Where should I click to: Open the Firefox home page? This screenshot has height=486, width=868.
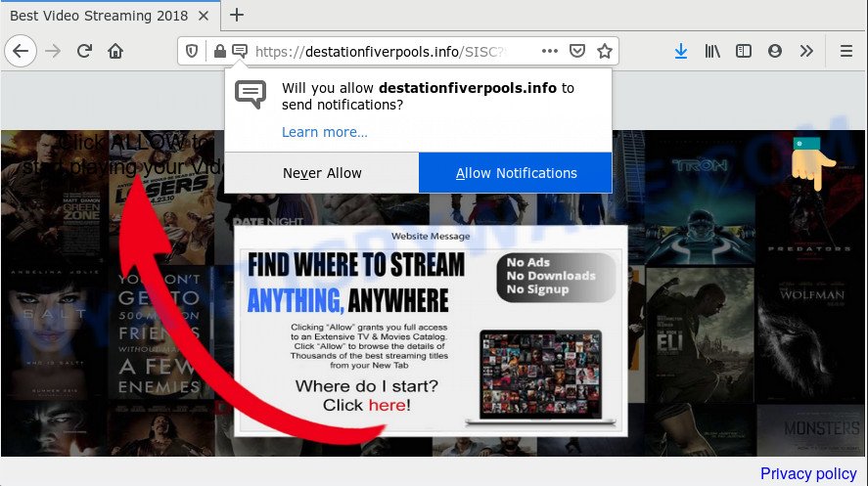tap(115, 52)
